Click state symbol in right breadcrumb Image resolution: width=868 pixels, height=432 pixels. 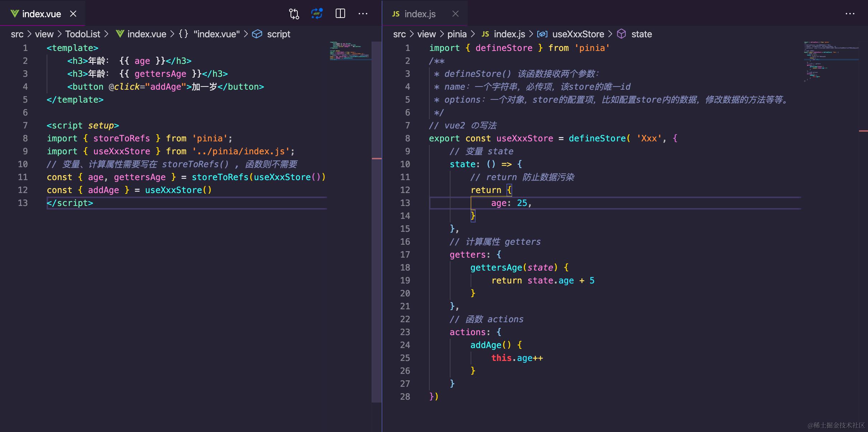pos(642,34)
